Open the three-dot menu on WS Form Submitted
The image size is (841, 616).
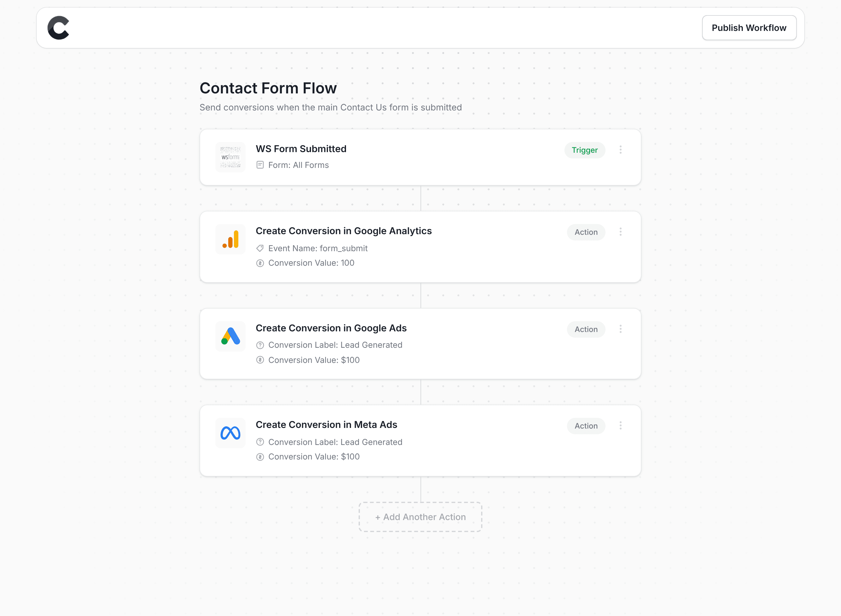tap(621, 150)
